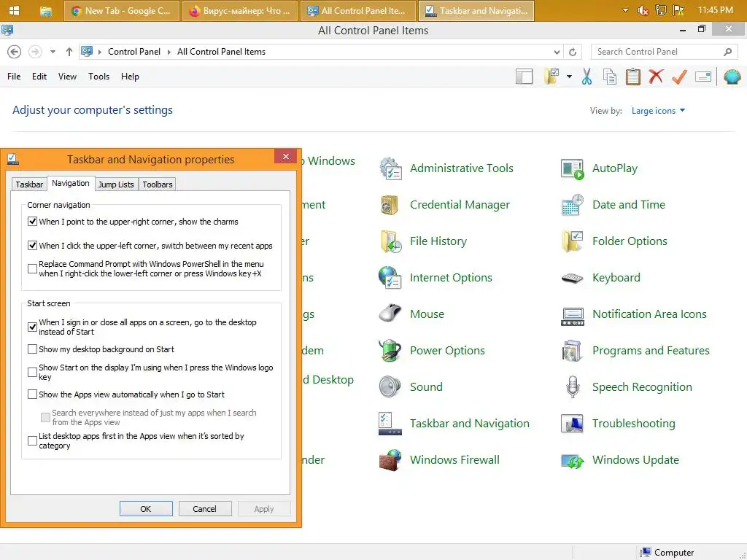Expand folder view options dropdown arrow
747x560 pixels.
[569, 76]
